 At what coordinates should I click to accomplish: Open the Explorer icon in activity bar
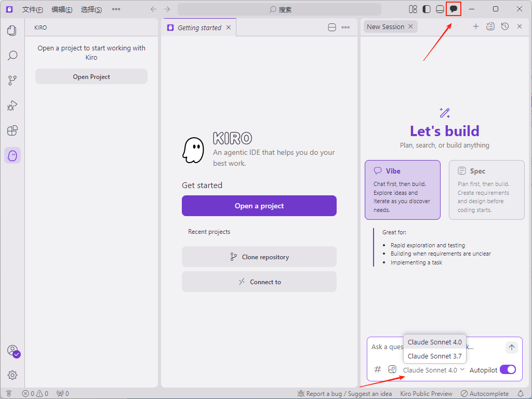click(x=12, y=31)
